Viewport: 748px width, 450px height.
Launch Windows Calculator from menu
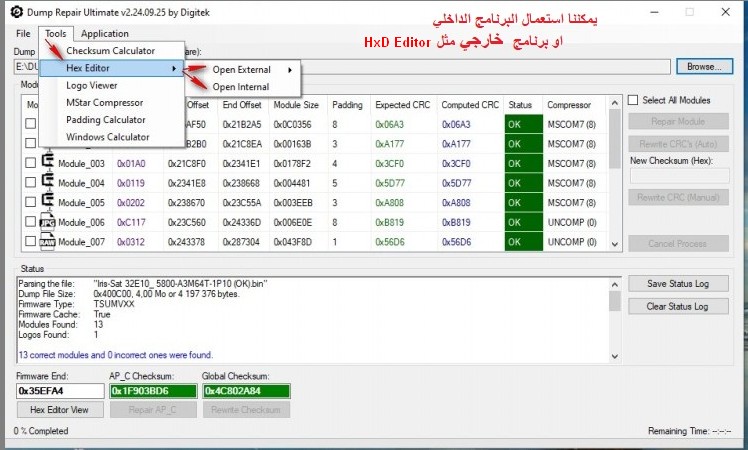tap(112, 136)
